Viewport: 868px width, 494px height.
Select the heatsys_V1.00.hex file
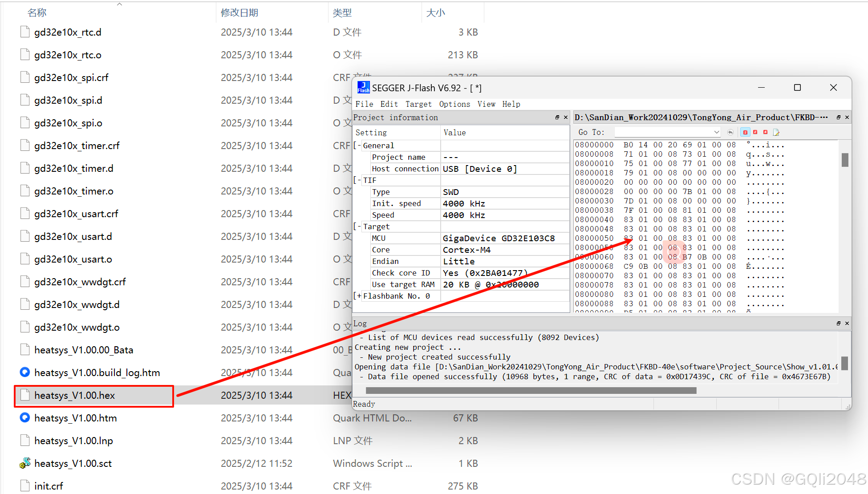[x=75, y=395]
